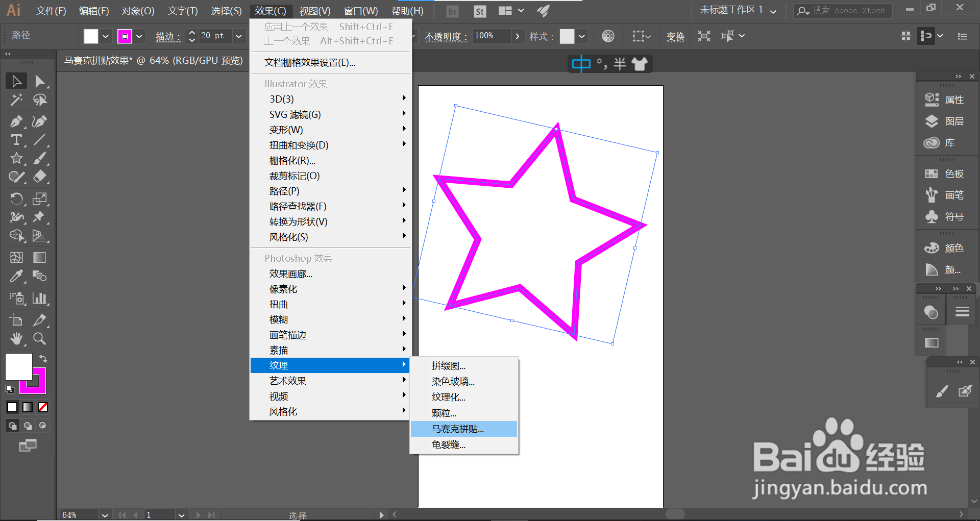
Task: Open the Color (颜色) panel
Action: click(944, 248)
